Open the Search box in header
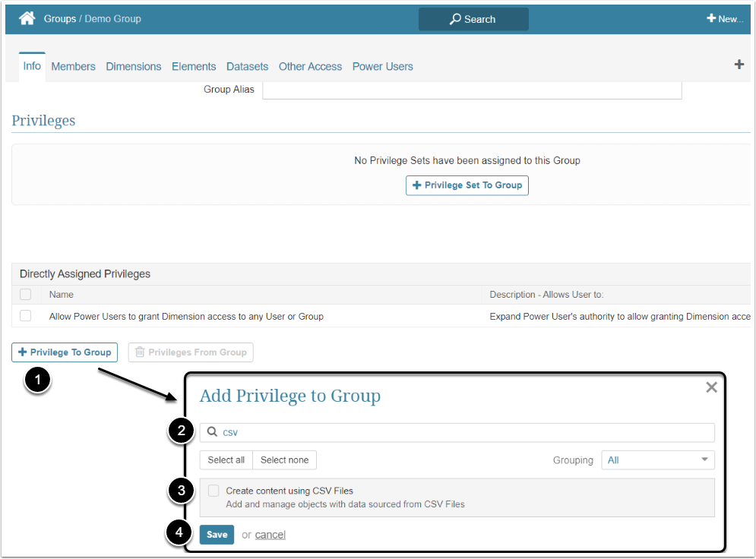756x559 pixels. coord(473,19)
